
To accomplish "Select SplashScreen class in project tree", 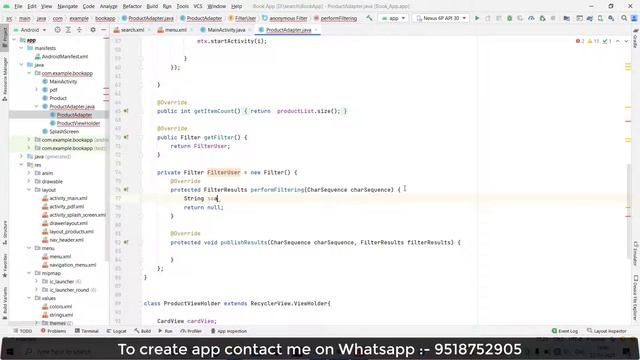I will pyautogui.click(x=60, y=131).
